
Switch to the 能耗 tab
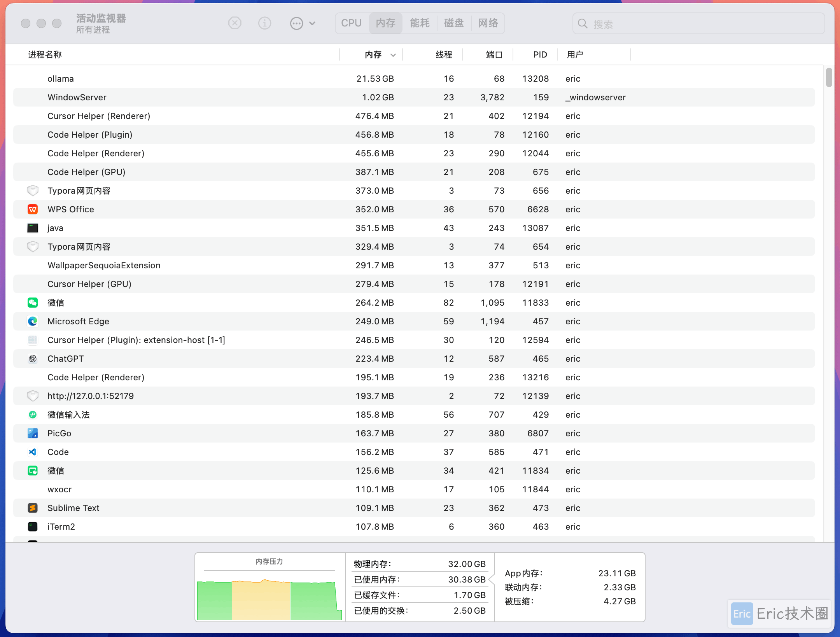pyautogui.click(x=420, y=23)
